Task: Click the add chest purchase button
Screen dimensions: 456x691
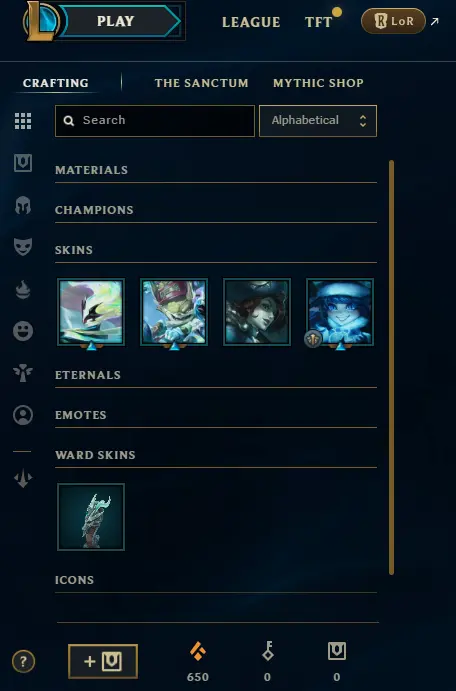Action: [x=103, y=661]
